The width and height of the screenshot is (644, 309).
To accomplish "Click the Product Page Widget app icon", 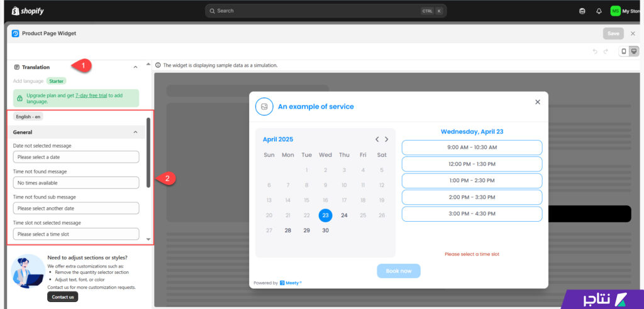I will (16, 34).
